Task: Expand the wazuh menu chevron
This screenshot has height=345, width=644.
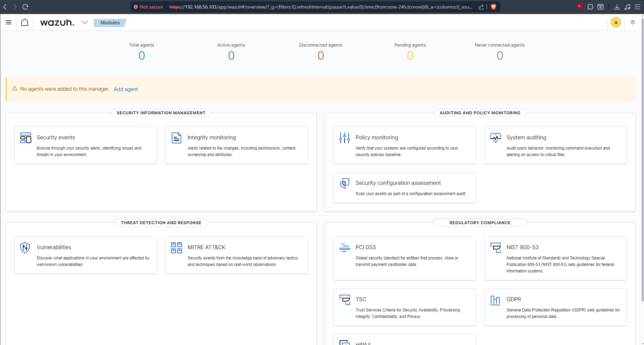Action: pos(85,22)
